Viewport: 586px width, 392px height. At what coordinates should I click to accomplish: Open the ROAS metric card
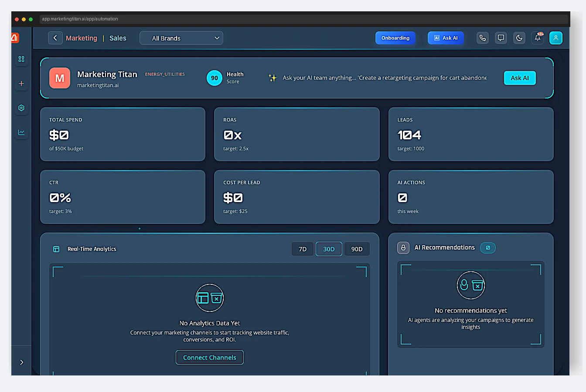click(x=297, y=134)
